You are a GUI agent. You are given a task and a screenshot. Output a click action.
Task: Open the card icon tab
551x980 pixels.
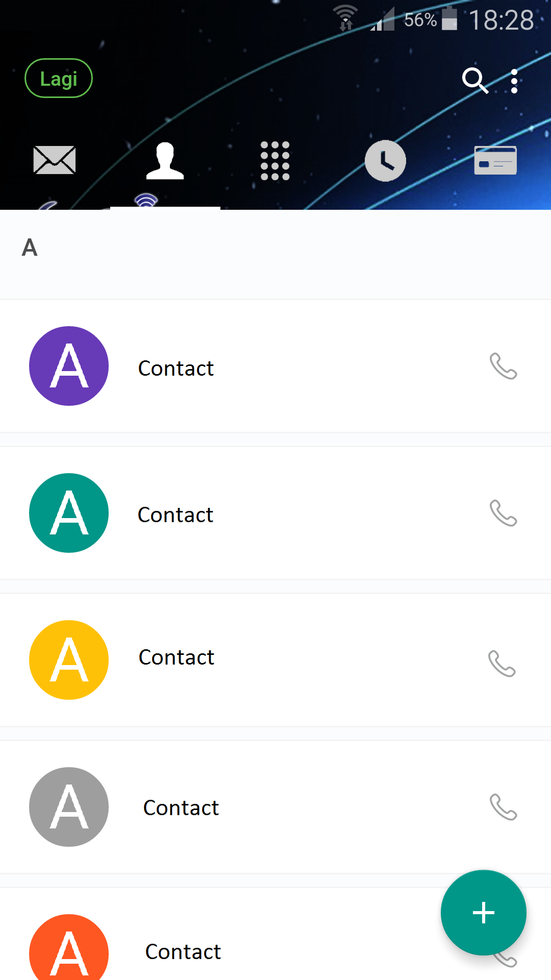pos(495,160)
